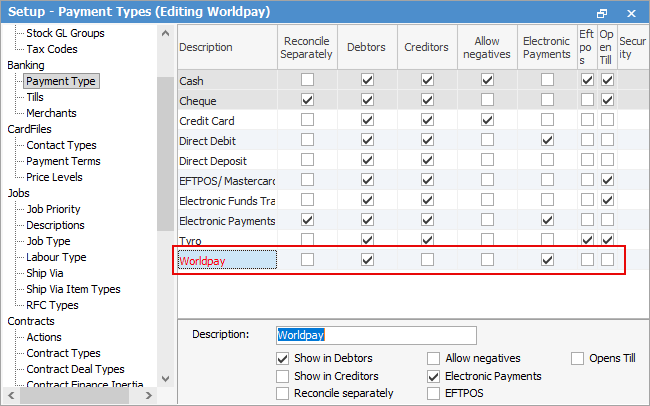
Task: Click the Contracts group heading
Action: [31, 321]
